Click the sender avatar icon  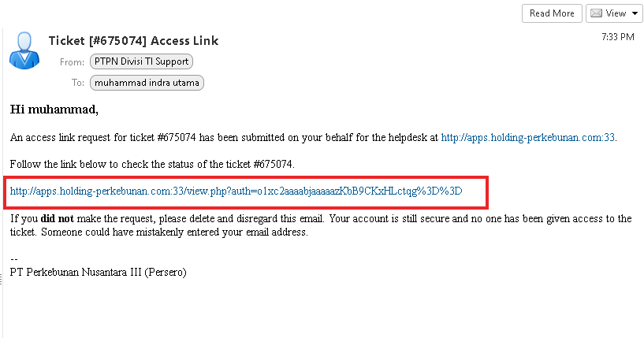pyautogui.click(x=24, y=50)
